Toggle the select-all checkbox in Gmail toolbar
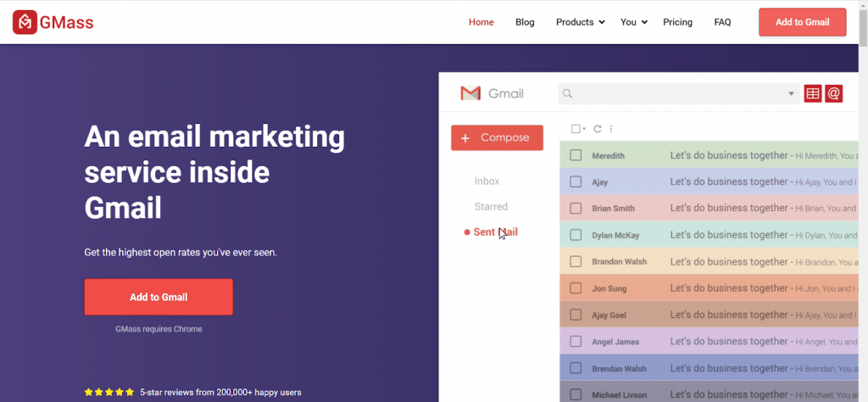The height and width of the screenshot is (402, 868). coord(576,129)
